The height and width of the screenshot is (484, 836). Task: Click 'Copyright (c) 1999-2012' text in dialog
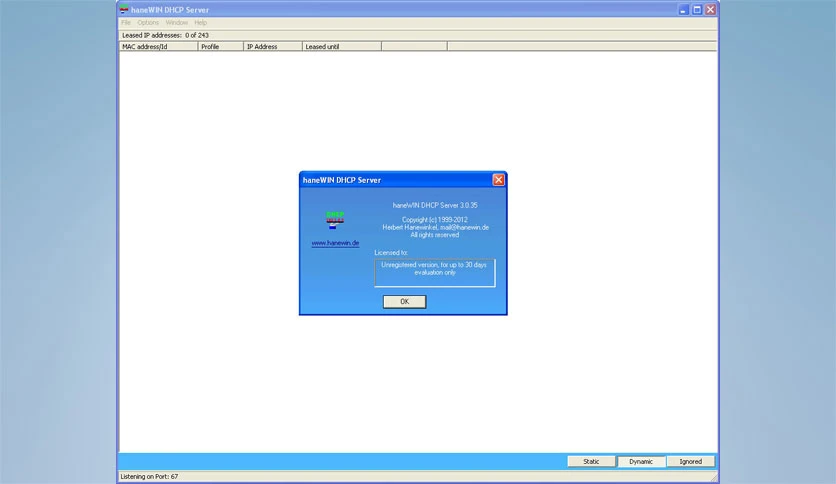pyautogui.click(x=435, y=220)
